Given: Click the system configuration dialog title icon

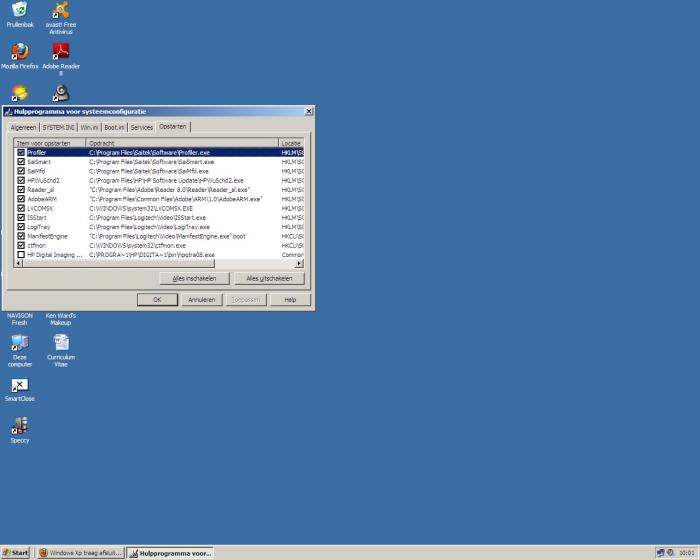Looking at the screenshot, I should point(8,112).
